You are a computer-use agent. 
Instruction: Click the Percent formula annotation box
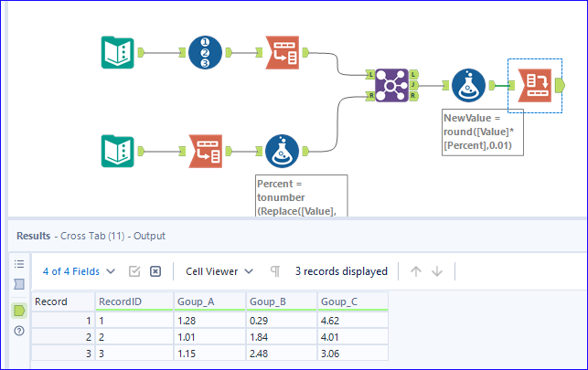302,196
